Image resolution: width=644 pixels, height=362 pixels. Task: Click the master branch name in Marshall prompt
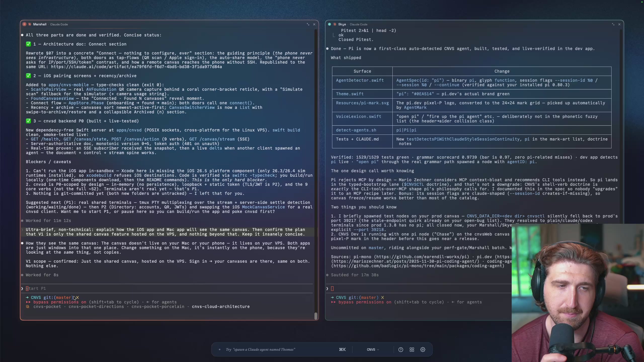click(x=64, y=297)
